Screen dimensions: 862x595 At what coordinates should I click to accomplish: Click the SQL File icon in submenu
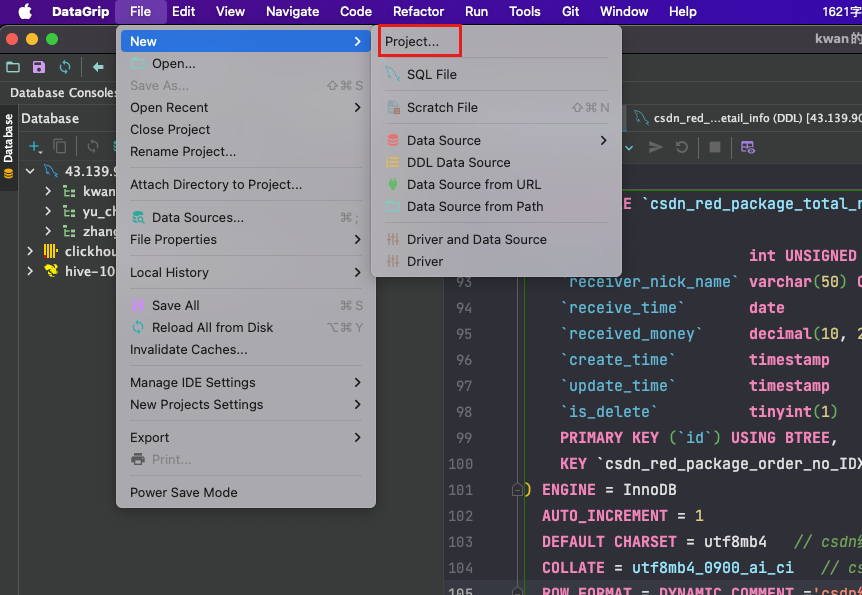(x=393, y=74)
